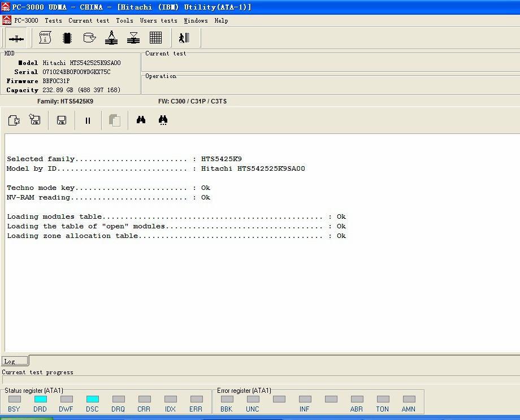
Task: Open the Windows menu
Action: 196,20
